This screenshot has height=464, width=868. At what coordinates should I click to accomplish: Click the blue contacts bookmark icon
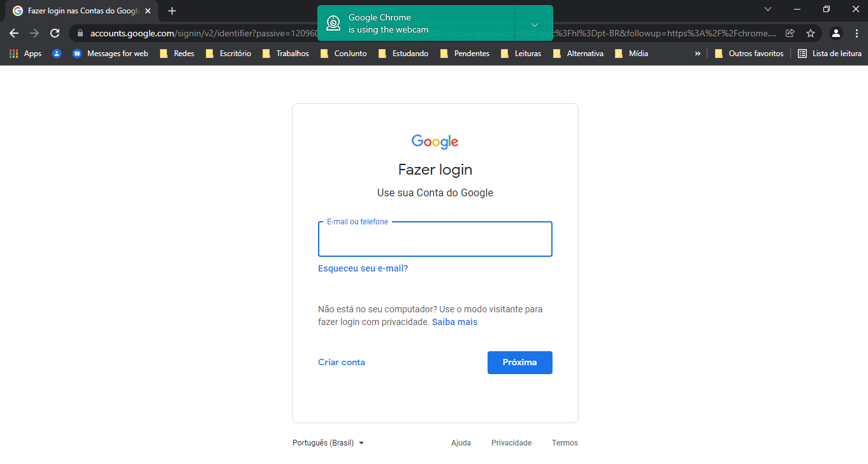[57, 54]
